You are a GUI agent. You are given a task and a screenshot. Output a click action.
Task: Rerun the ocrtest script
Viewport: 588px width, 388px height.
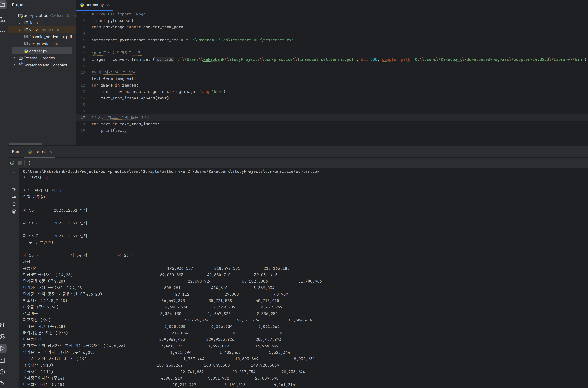(12, 163)
